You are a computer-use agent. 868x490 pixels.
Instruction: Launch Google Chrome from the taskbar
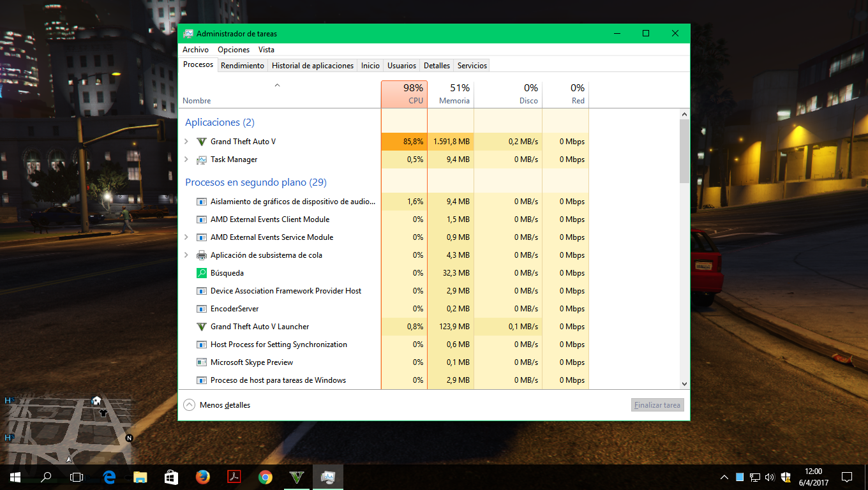coord(266,477)
